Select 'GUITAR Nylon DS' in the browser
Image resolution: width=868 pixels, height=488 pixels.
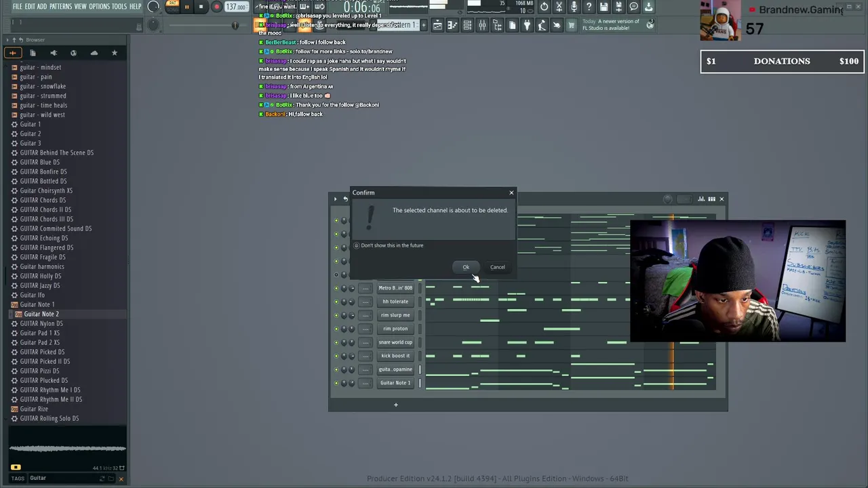coord(41,323)
